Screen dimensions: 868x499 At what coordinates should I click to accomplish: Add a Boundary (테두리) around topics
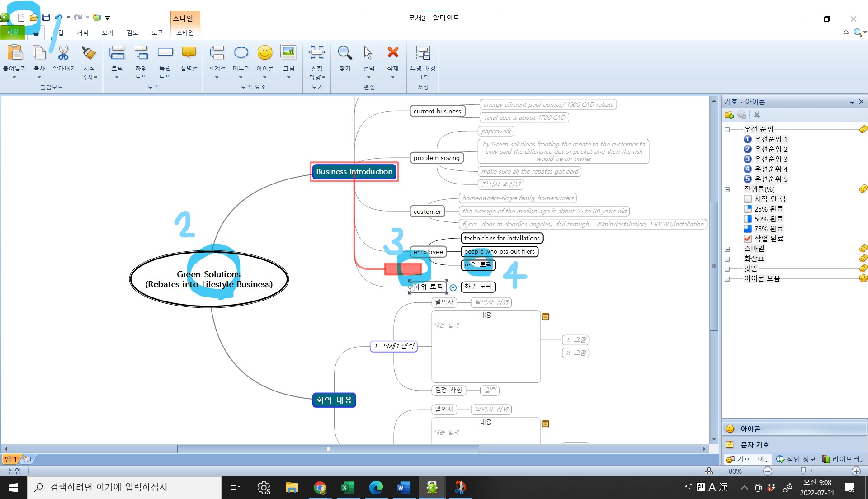tap(241, 53)
